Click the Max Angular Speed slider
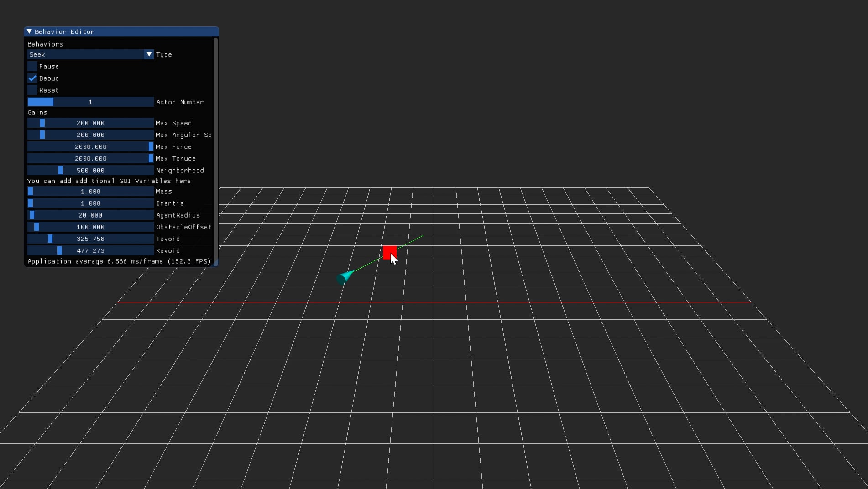Screen dimensions: 868x489 pos(90,135)
